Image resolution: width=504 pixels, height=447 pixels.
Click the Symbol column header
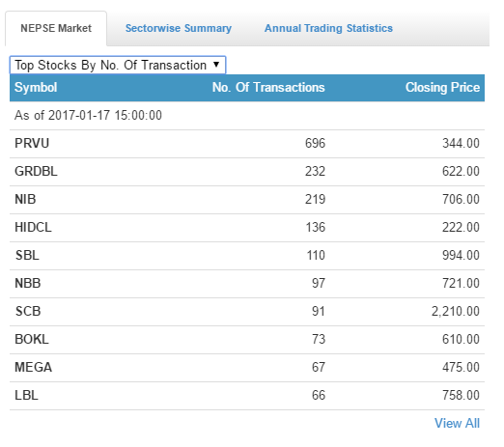pyautogui.click(x=36, y=88)
